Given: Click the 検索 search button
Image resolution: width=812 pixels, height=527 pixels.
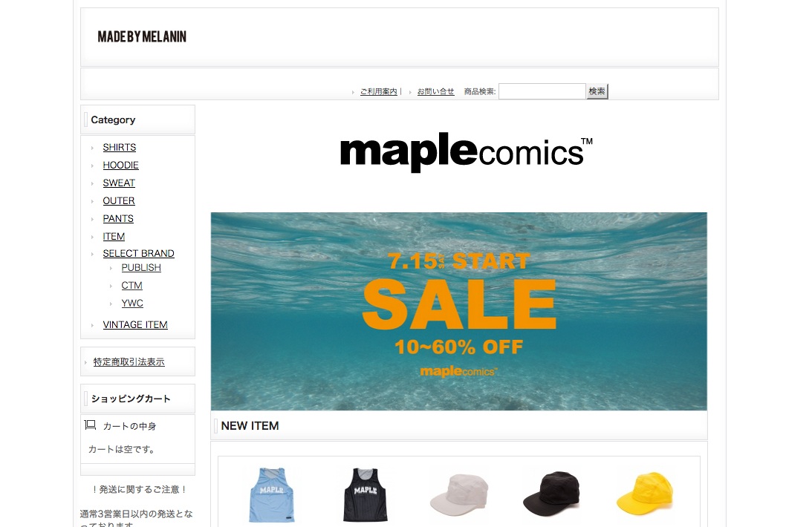Looking at the screenshot, I should 597,91.
